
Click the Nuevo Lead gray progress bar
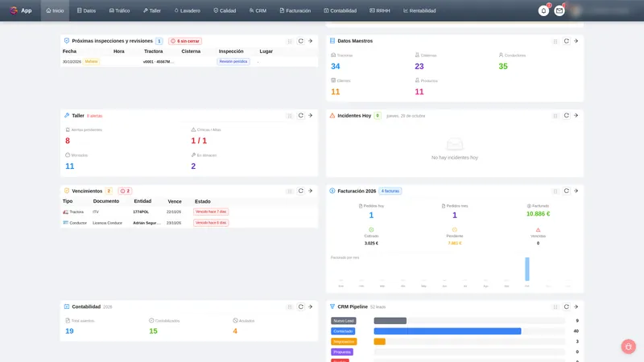tap(390, 321)
